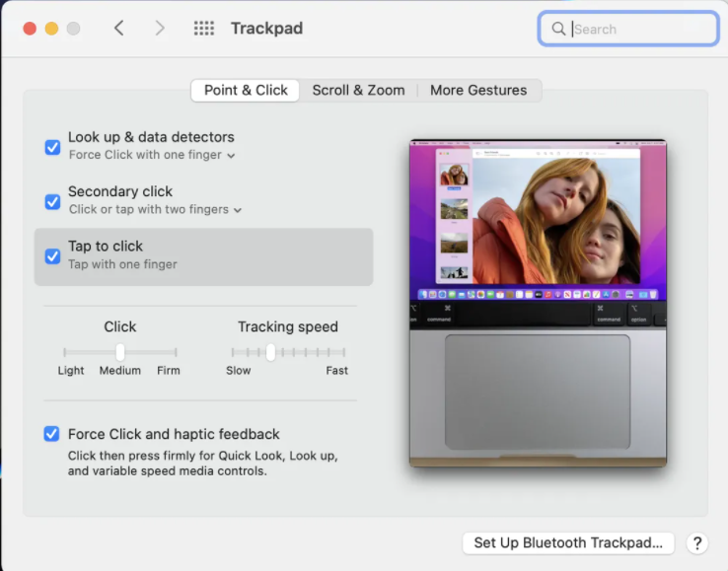Toggle the Secondary click checkbox
Viewport: 728px width, 571px height.
point(52,202)
